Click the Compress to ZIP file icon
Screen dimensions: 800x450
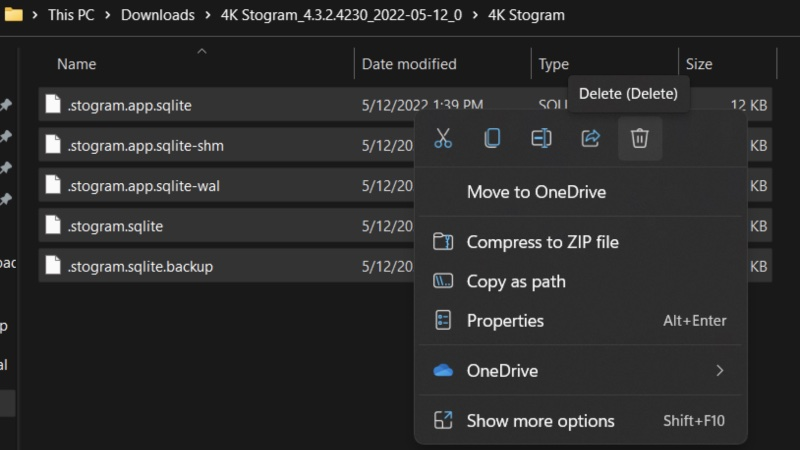pyautogui.click(x=443, y=241)
